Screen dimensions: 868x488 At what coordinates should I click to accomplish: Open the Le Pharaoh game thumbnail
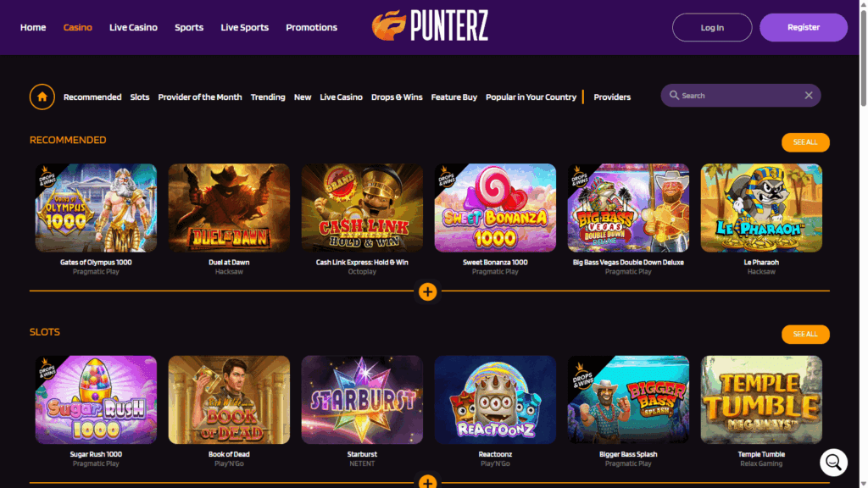761,208
